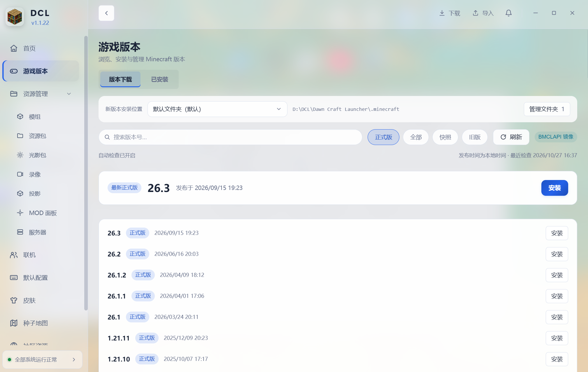Open the 种子地图 seed map page

click(x=41, y=323)
